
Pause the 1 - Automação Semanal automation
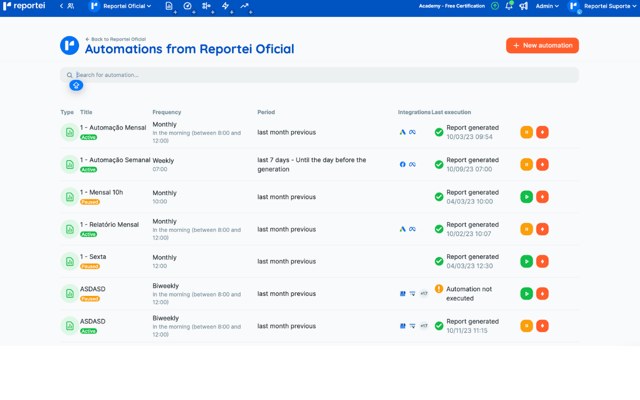tap(527, 164)
